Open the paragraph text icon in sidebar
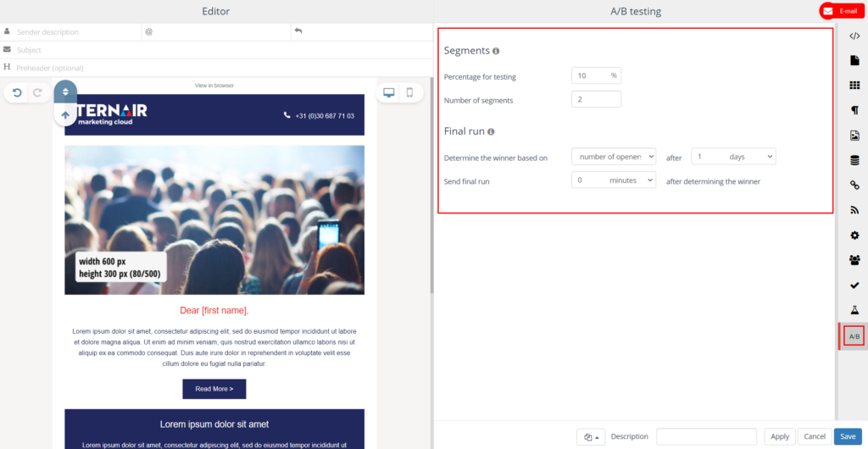Viewport: 868px width, 449px height. [854, 110]
